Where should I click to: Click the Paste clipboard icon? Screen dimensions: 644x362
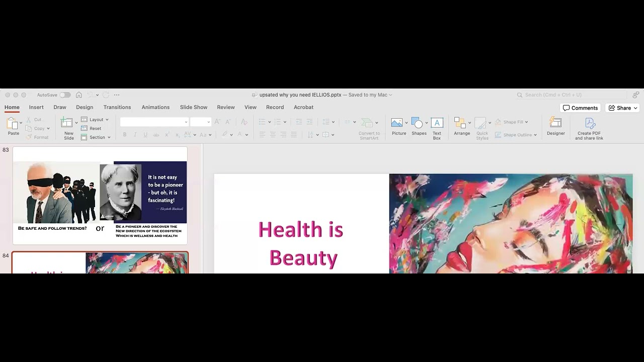pyautogui.click(x=12, y=124)
